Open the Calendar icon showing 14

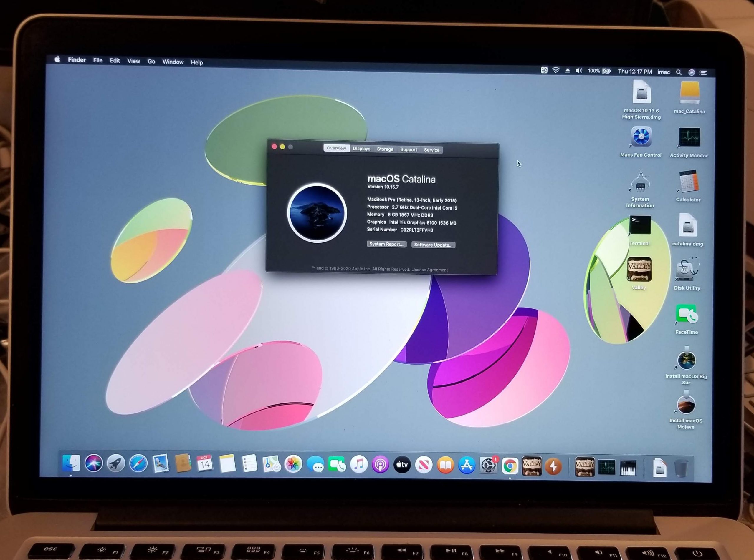coord(204,463)
